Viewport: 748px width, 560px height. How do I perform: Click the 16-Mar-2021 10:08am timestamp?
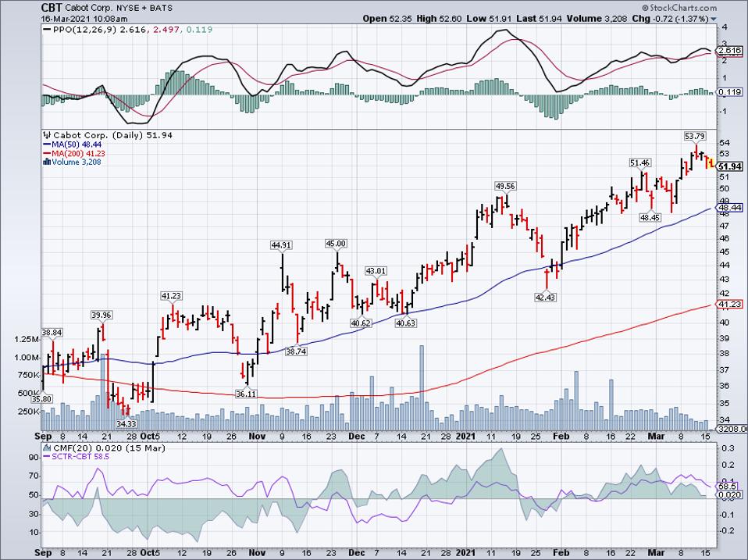point(84,19)
